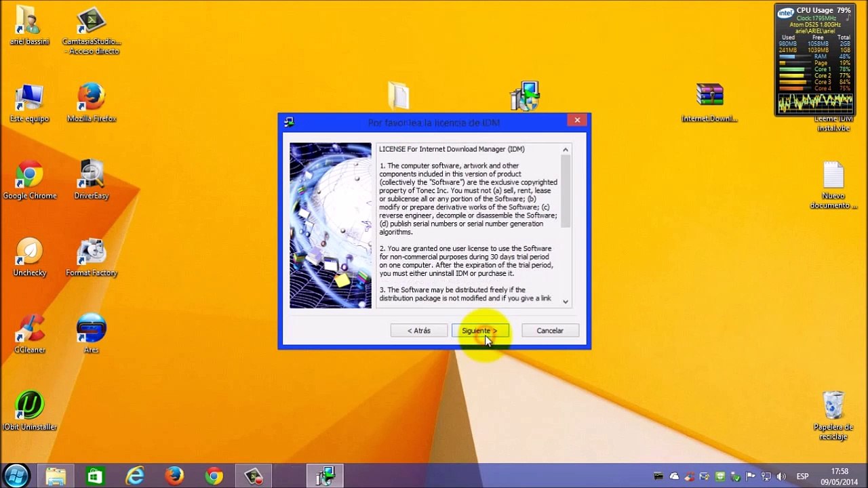The height and width of the screenshot is (488, 868).
Task: Open the Windows Start button
Action: [16, 476]
